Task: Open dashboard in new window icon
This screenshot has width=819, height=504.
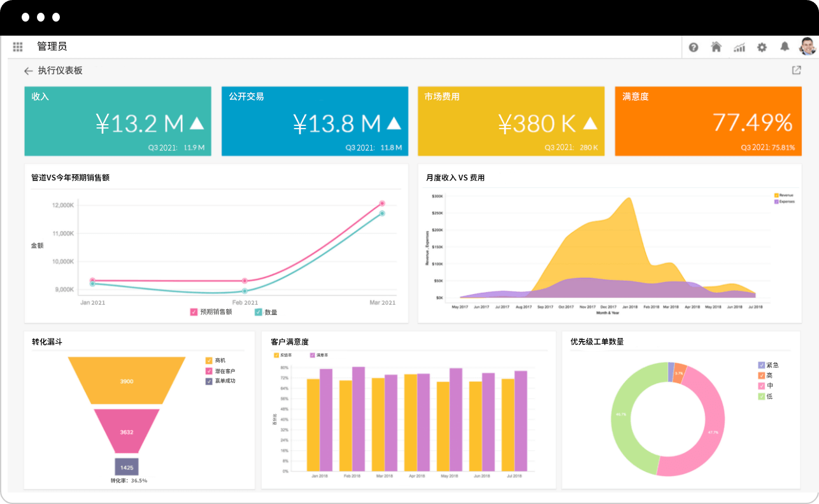Action: coord(796,71)
